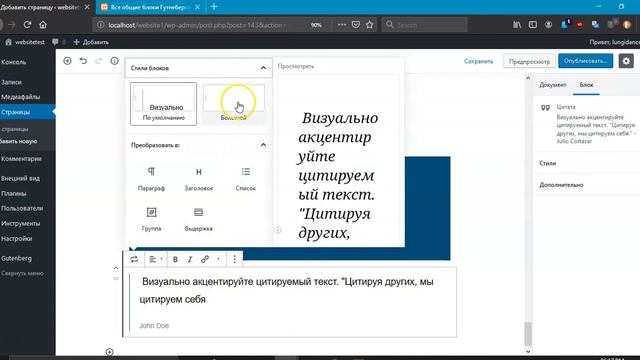Click the quote text in the editor block
Image resolution: width=640 pixels, height=360 pixels.
(x=287, y=290)
